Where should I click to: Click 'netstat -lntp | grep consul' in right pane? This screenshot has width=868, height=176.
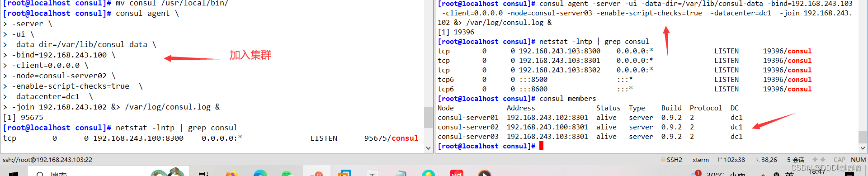pyautogui.click(x=594, y=42)
